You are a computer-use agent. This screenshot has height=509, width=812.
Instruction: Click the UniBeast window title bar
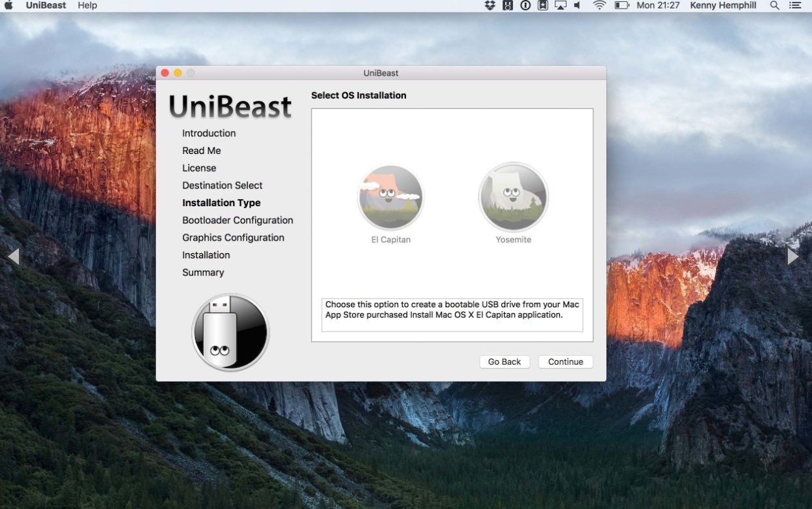381,73
